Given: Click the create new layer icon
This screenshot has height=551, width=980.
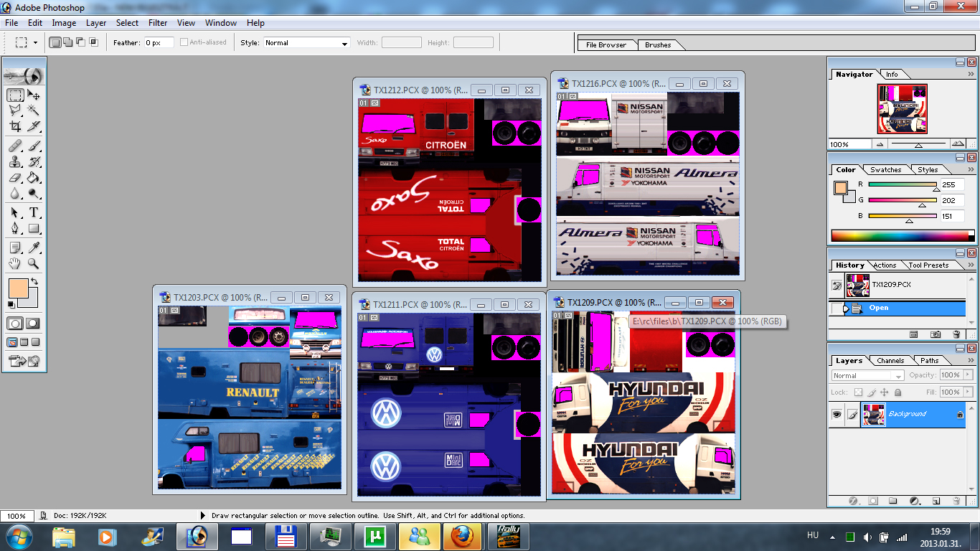Looking at the screenshot, I should [x=936, y=501].
